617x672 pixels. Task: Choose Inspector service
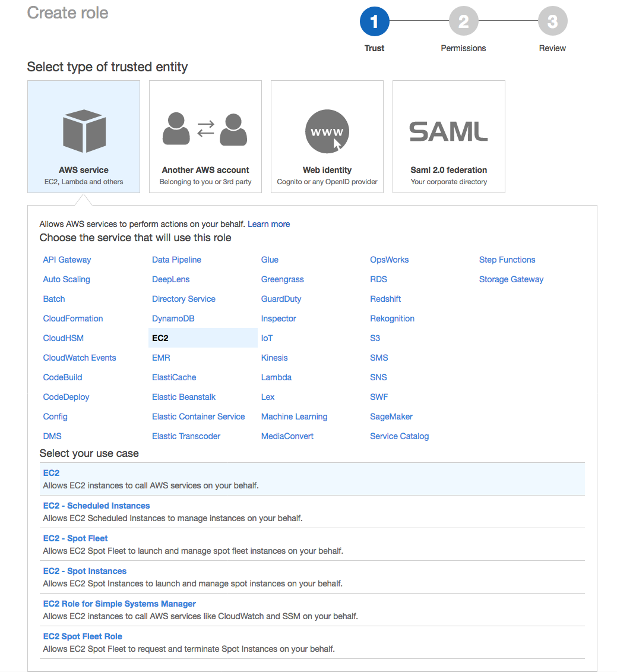click(x=279, y=318)
